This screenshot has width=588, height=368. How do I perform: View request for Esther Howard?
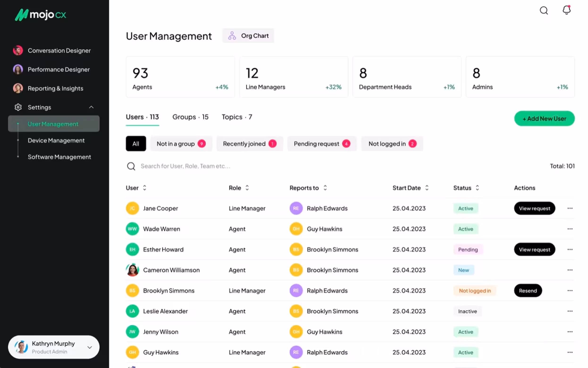click(x=534, y=249)
